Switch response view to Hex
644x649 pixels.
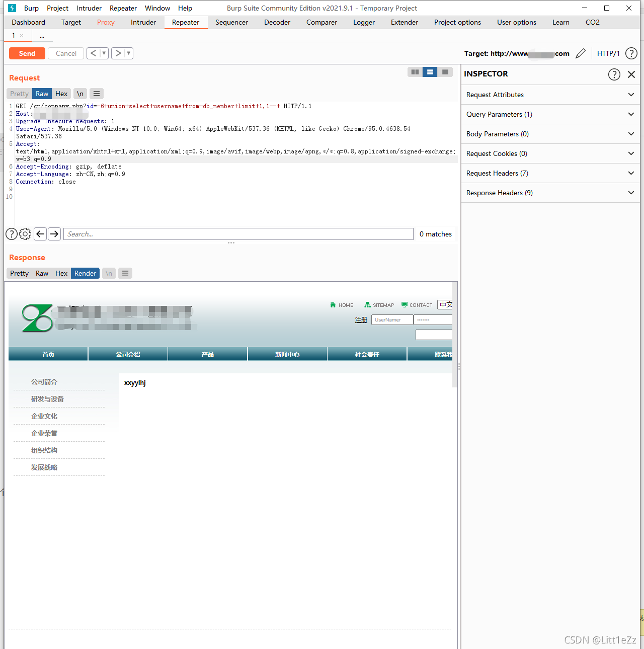click(x=61, y=273)
